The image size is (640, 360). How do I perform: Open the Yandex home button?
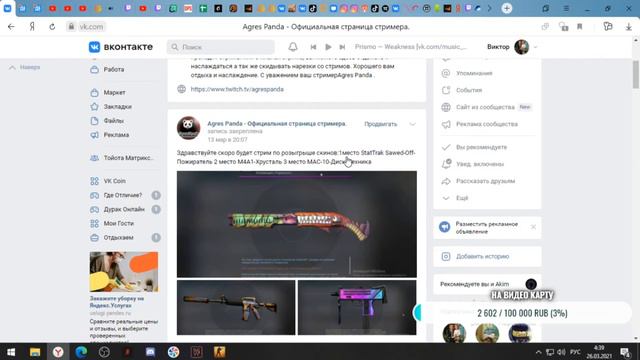pos(32,27)
